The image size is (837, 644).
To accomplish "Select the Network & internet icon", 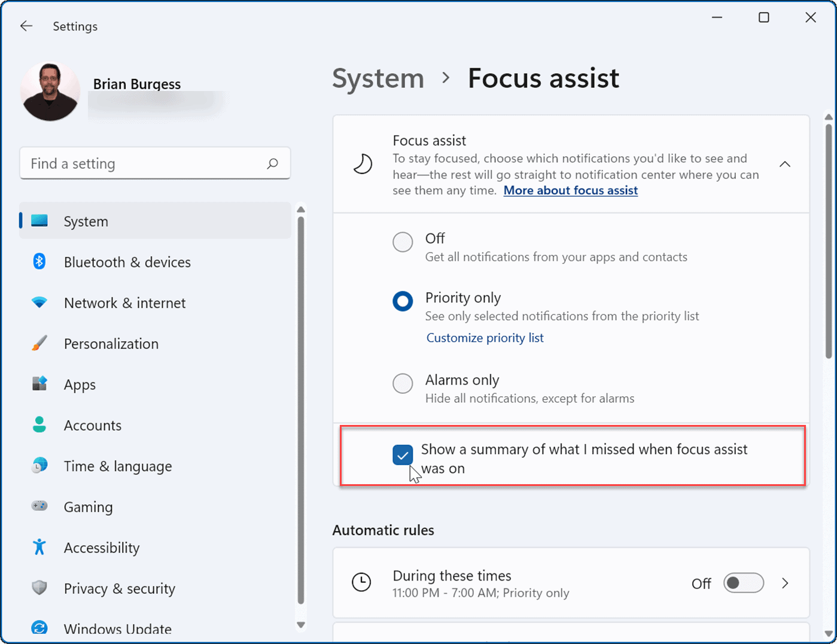I will (39, 302).
